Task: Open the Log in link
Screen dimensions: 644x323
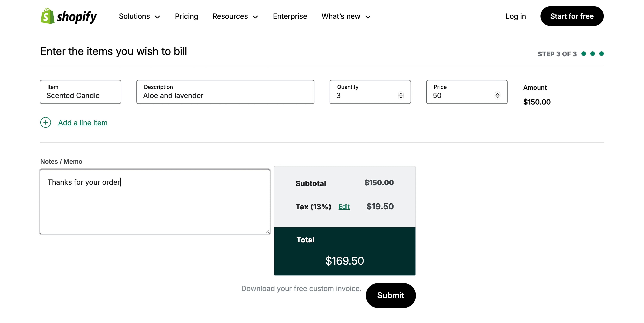Action: pyautogui.click(x=515, y=17)
